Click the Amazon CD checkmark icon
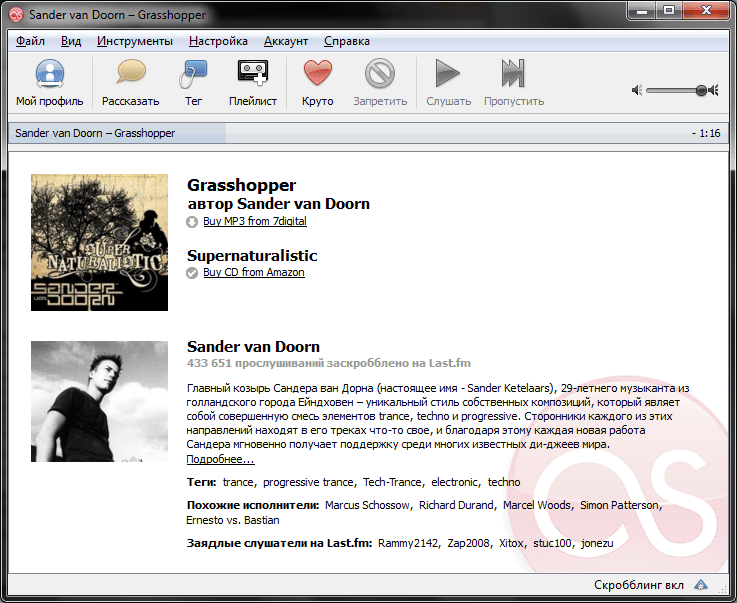Image resolution: width=737 pixels, height=603 pixels. pos(192,273)
